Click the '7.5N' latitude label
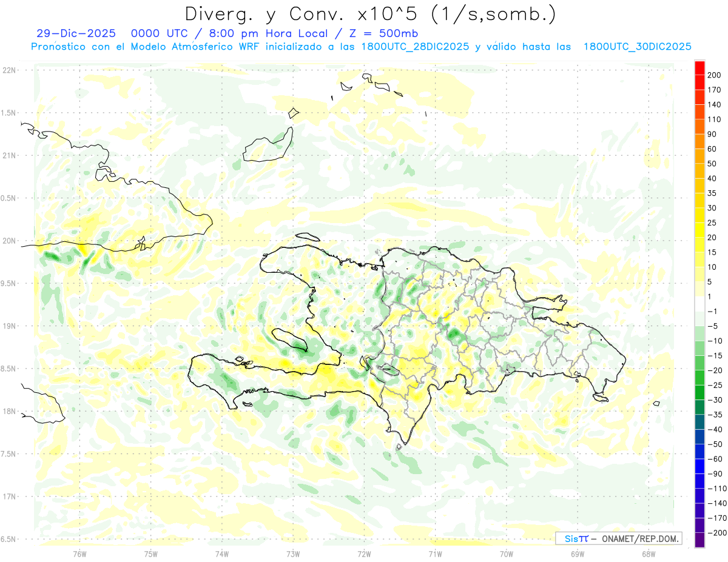Screen dimensions: 728x562 coord(8,454)
